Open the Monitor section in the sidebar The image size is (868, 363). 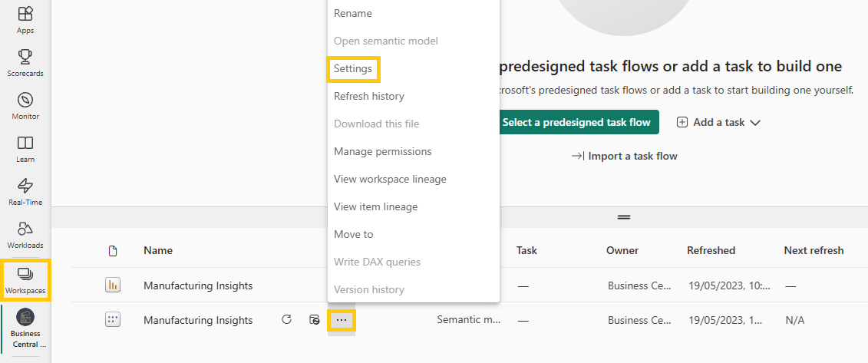tap(25, 106)
